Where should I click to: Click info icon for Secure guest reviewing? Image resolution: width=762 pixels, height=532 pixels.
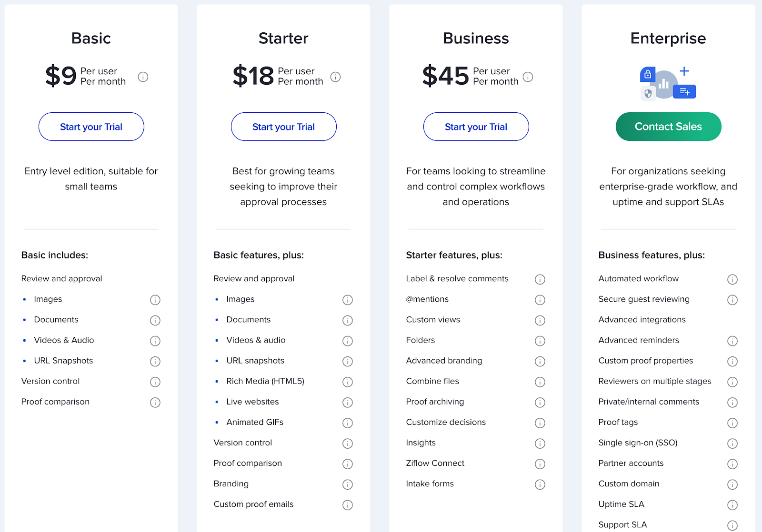(732, 300)
